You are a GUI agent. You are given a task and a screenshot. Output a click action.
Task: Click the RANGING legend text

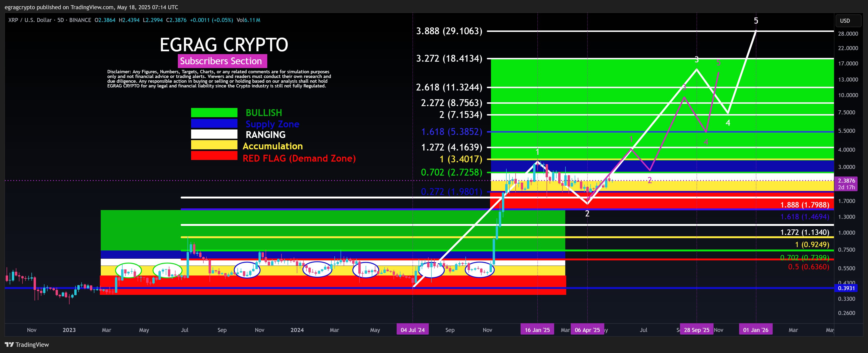click(266, 135)
